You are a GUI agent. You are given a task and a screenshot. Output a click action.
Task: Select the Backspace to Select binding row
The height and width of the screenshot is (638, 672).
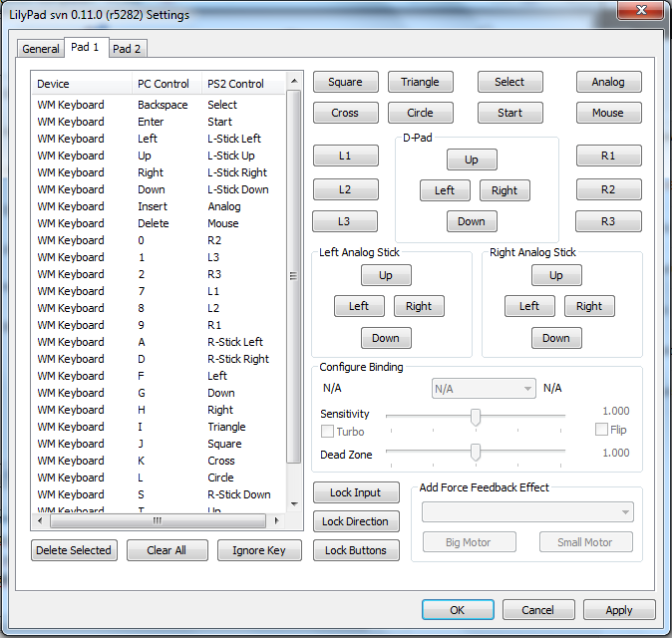click(x=159, y=105)
